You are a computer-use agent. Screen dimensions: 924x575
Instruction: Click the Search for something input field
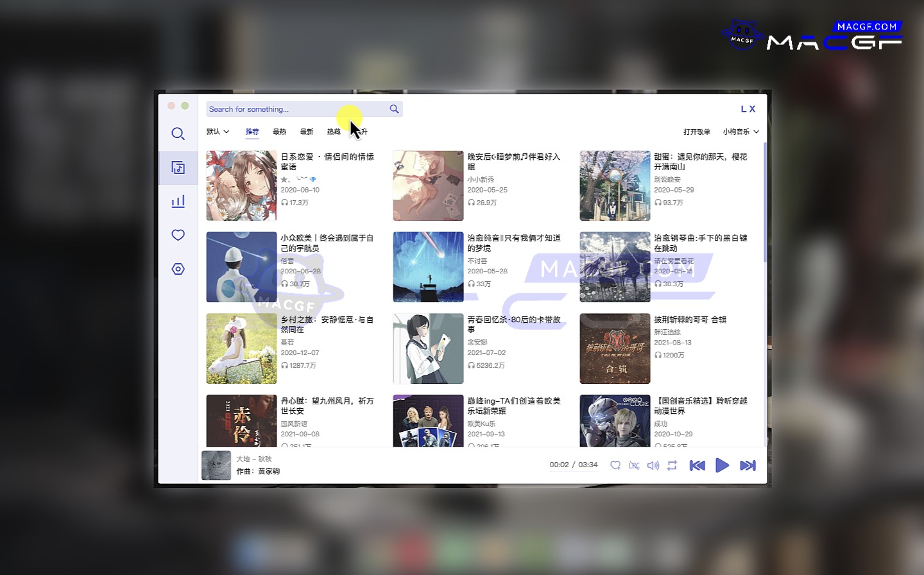point(295,109)
